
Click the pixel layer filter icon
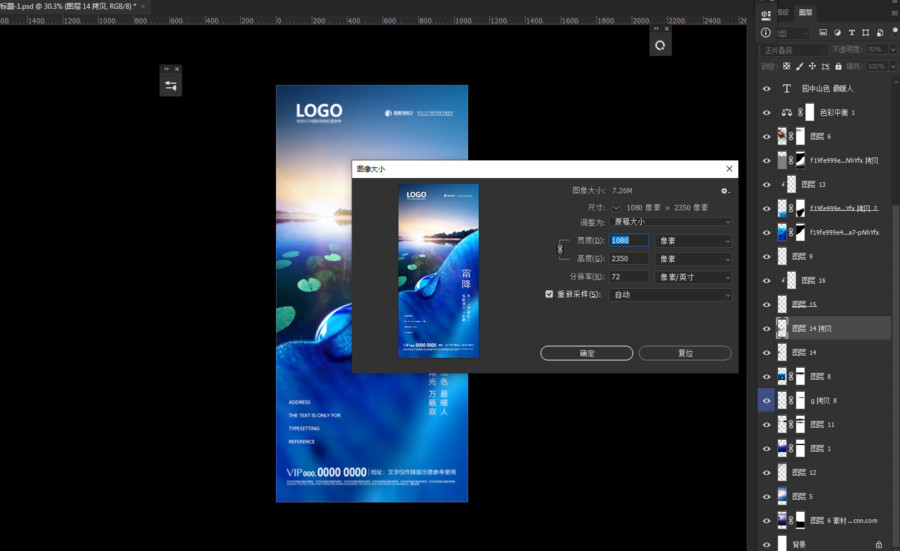823,33
